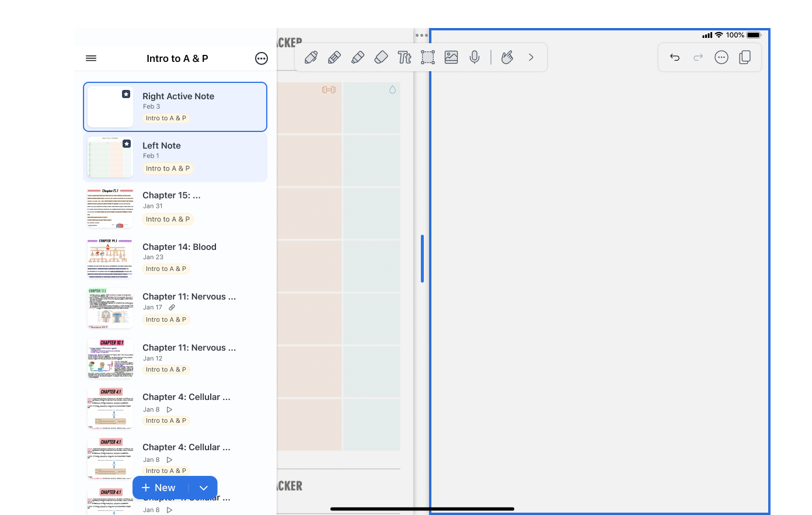The width and height of the screenshot is (812, 515).
Task: Open the hamburger sidebar menu
Action: [x=91, y=58]
